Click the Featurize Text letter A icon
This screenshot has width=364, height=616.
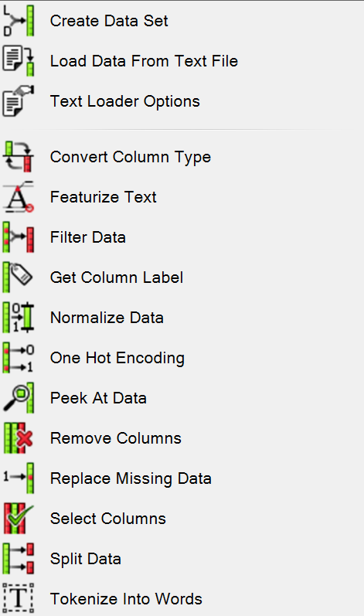tap(18, 197)
